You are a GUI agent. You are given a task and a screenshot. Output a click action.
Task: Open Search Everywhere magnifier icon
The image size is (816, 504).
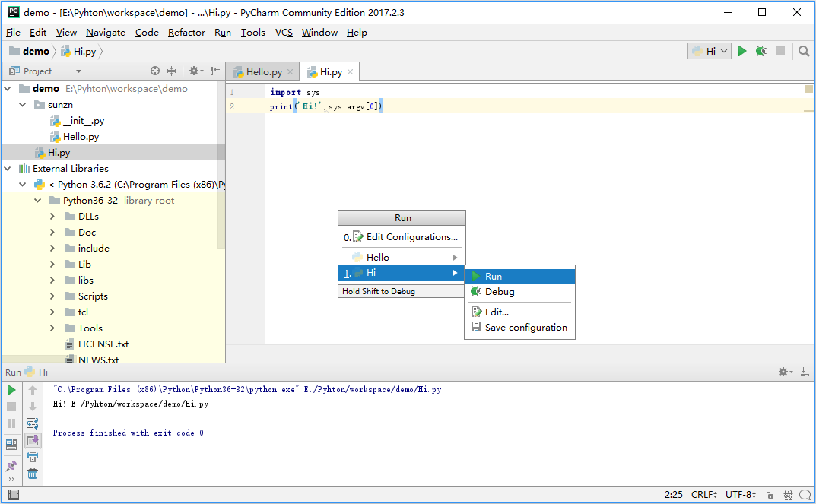pyautogui.click(x=804, y=51)
